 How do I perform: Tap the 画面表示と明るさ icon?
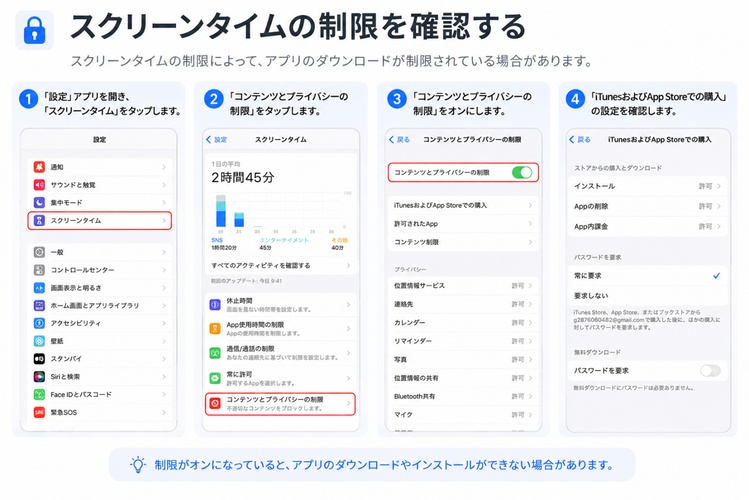pos(39,288)
